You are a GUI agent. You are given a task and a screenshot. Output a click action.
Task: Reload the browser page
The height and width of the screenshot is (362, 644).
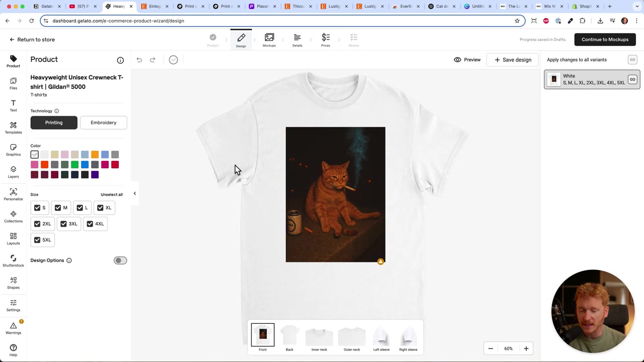[31, 21]
